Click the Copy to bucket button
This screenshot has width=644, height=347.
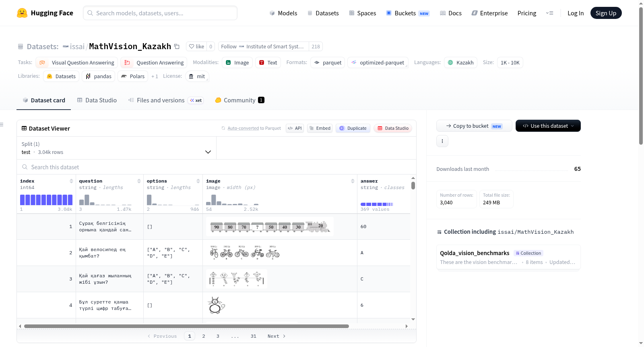click(x=474, y=126)
